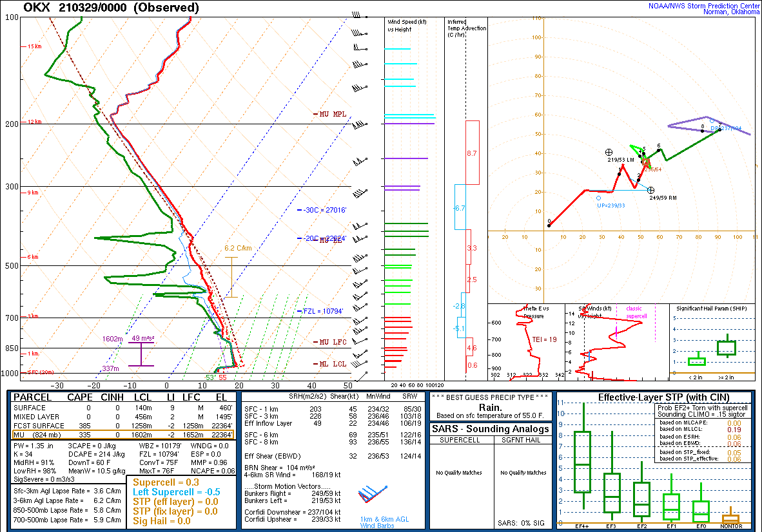Click the '15 km' height marker
762x532 pixels.
pyautogui.click(x=34, y=46)
